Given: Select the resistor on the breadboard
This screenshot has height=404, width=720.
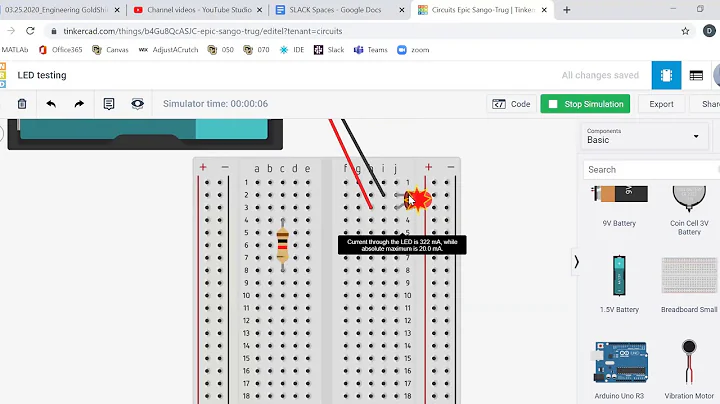Looking at the screenshot, I should [x=282, y=245].
